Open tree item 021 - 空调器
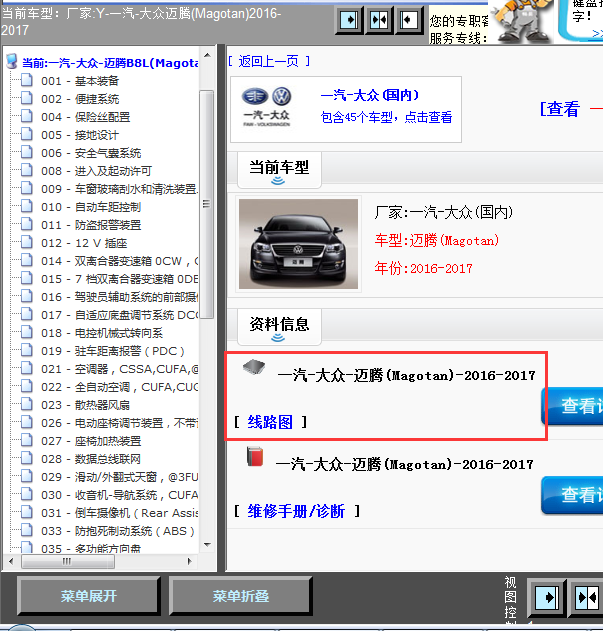This screenshot has height=631, width=603. point(120,369)
